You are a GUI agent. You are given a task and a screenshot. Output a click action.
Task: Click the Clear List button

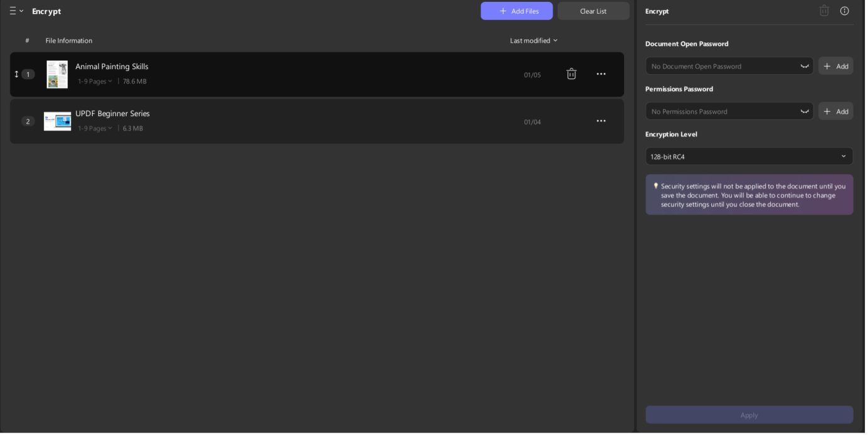(x=593, y=11)
